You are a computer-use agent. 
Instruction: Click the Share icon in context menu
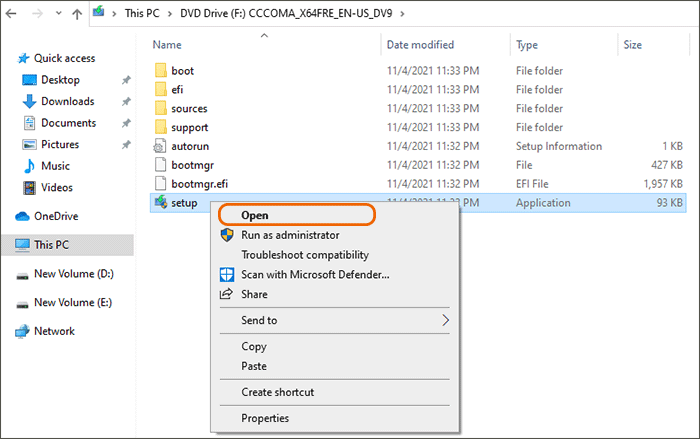[x=226, y=294]
